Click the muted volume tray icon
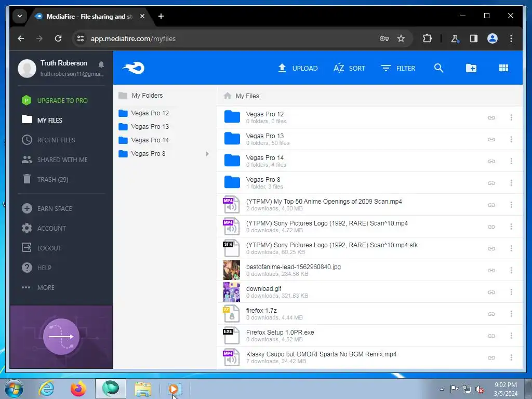The width and height of the screenshot is (532, 399). (480, 390)
